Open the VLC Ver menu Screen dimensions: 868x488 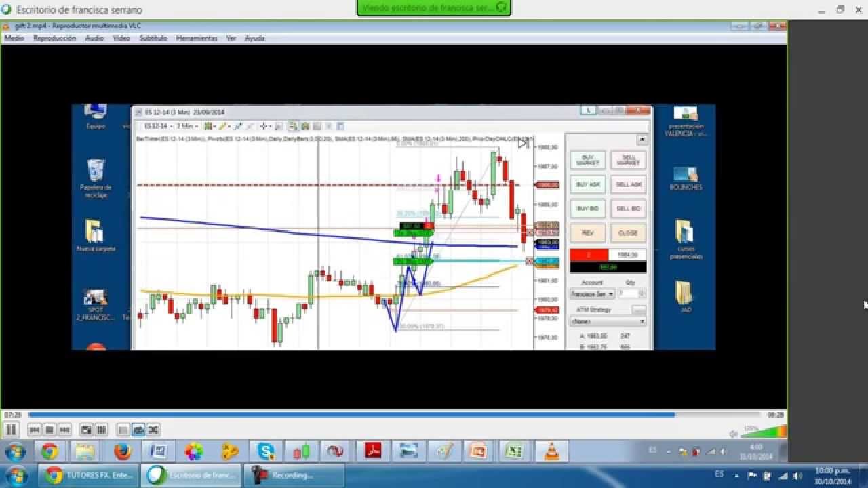231,38
